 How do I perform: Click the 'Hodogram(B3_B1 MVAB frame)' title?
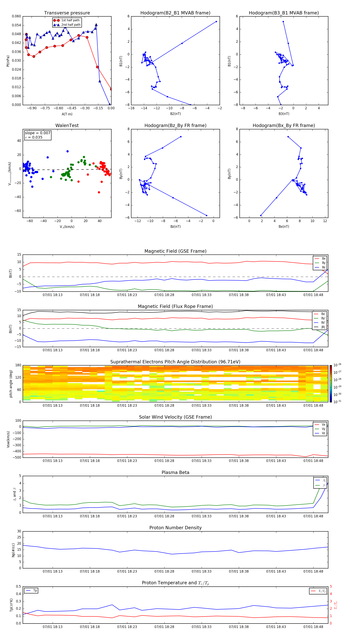[284, 13]
